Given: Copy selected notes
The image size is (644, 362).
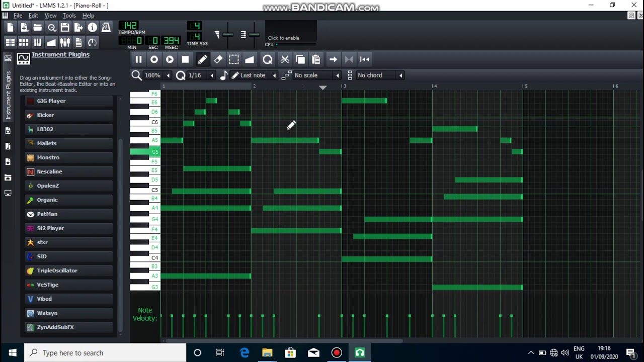Looking at the screenshot, I should pos(300,59).
